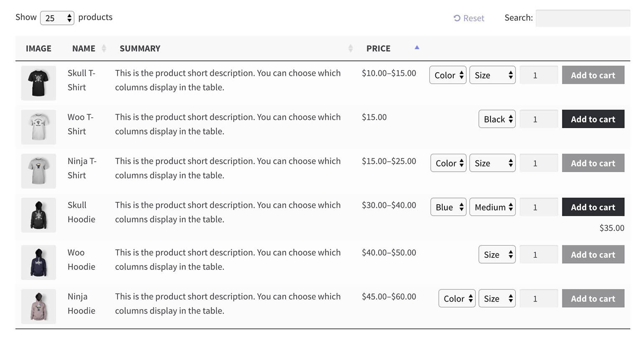Open the products per page dropdown
Viewport: 644px width, 340px height.
coord(57,18)
